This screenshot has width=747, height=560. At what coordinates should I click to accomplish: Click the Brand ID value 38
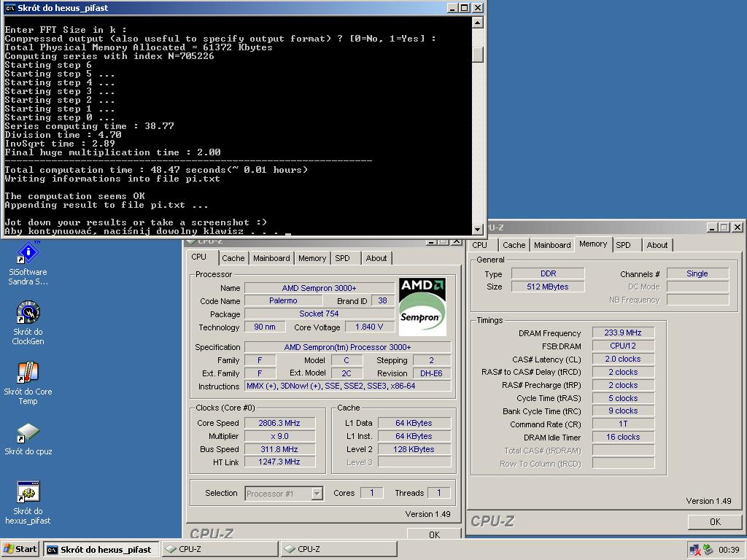pyautogui.click(x=382, y=300)
